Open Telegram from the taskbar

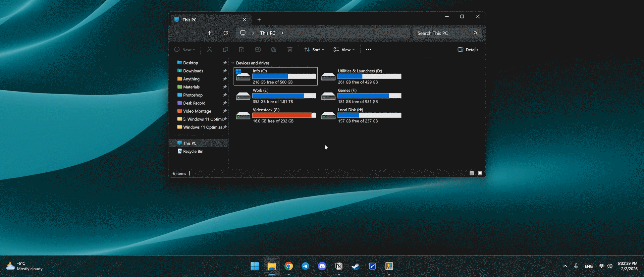click(x=305, y=266)
